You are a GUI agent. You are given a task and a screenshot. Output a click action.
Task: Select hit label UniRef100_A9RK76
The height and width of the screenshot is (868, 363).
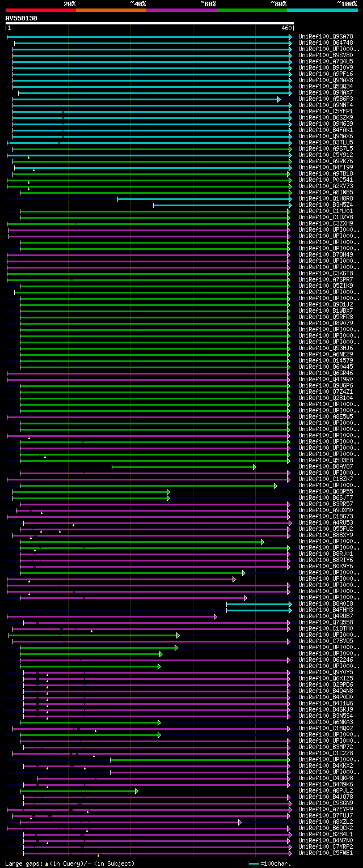pyautogui.click(x=326, y=161)
